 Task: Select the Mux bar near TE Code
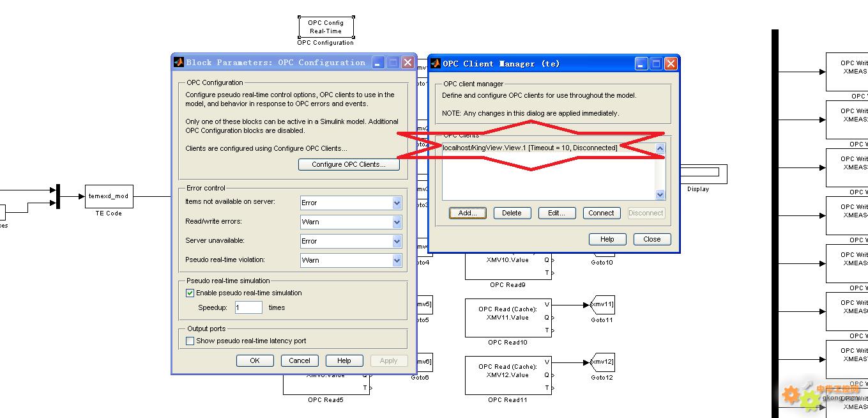(58, 196)
